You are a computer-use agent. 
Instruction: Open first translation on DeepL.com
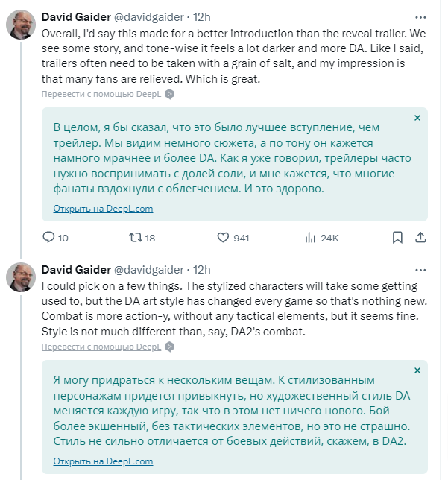coord(103,209)
